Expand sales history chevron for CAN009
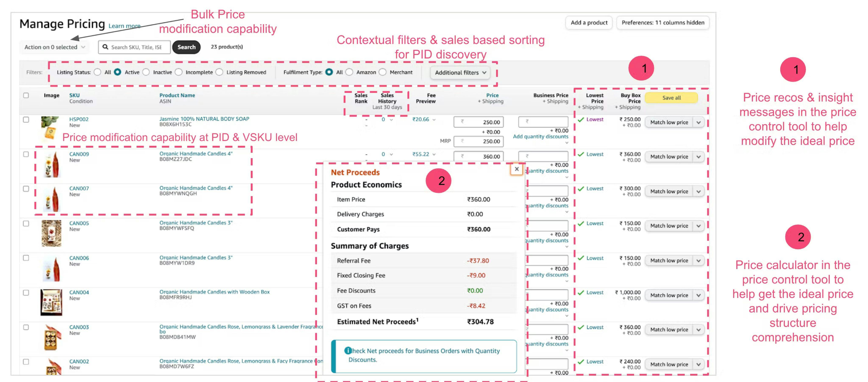Image resolution: width=868 pixels, height=382 pixels. click(391, 154)
